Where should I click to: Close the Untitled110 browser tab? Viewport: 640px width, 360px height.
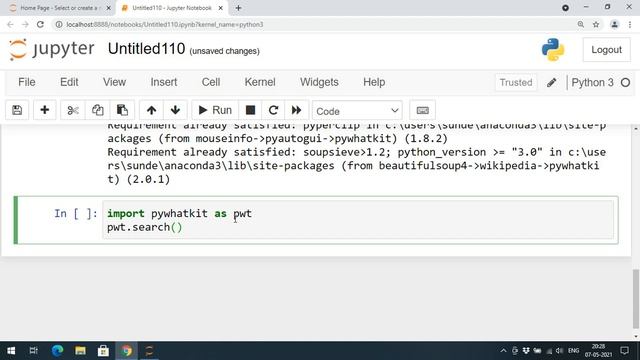click(220, 8)
